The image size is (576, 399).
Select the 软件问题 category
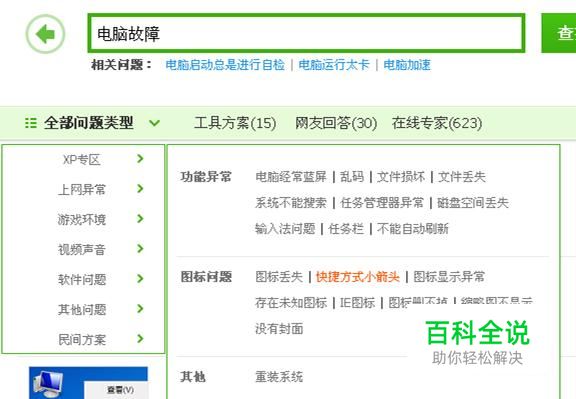pos(82,280)
